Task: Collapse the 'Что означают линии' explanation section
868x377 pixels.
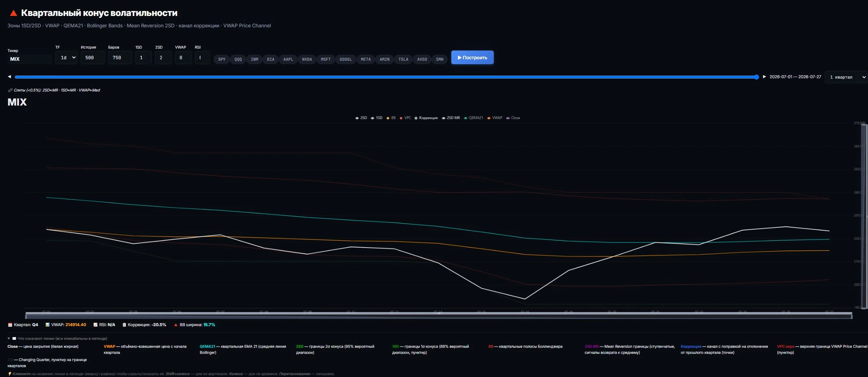Action: [x=57, y=339]
